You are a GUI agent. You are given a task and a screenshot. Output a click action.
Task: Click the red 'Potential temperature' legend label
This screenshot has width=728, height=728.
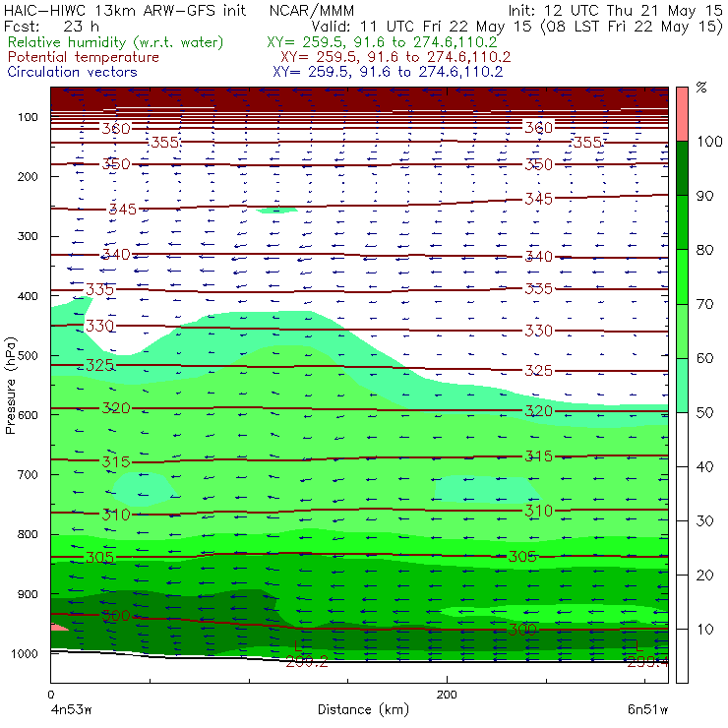pyautogui.click(x=83, y=57)
